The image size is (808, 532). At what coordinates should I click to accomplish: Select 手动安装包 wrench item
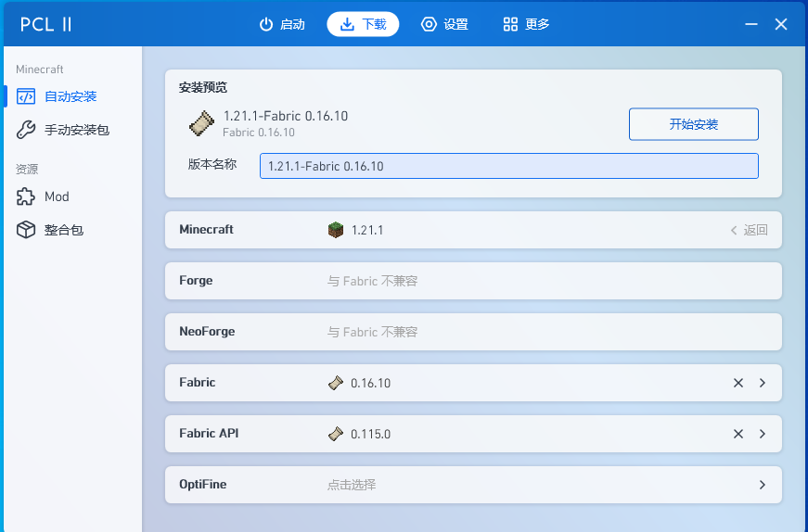point(76,130)
